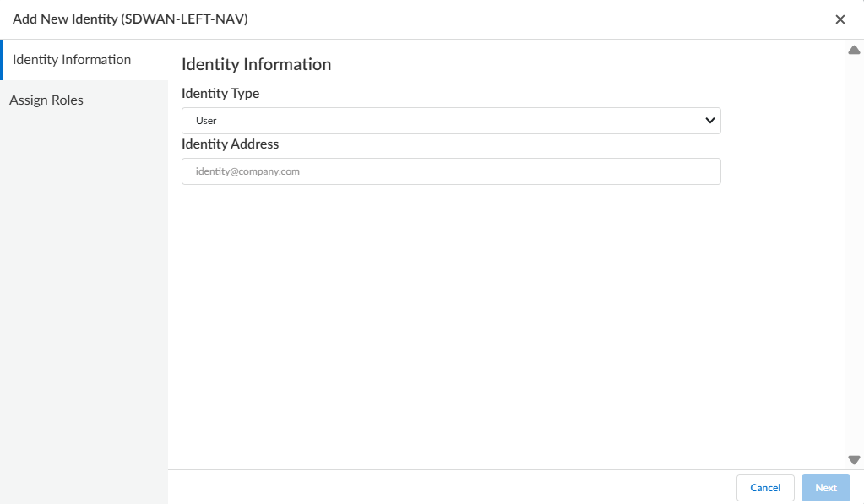Click the Identity Address field label
The height and width of the screenshot is (504, 864).
(230, 144)
